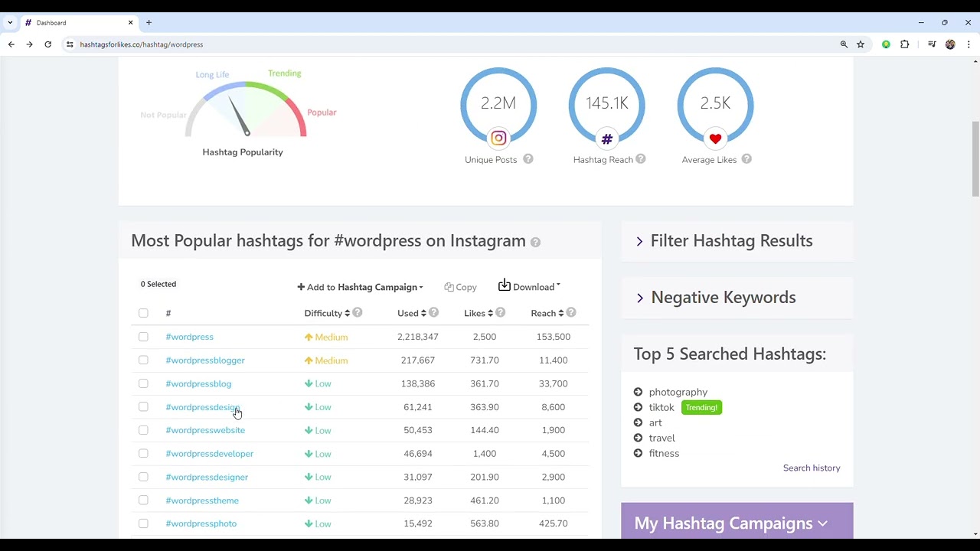Click the site info icon in address bar
980x551 pixels.
click(x=70, y=44)
